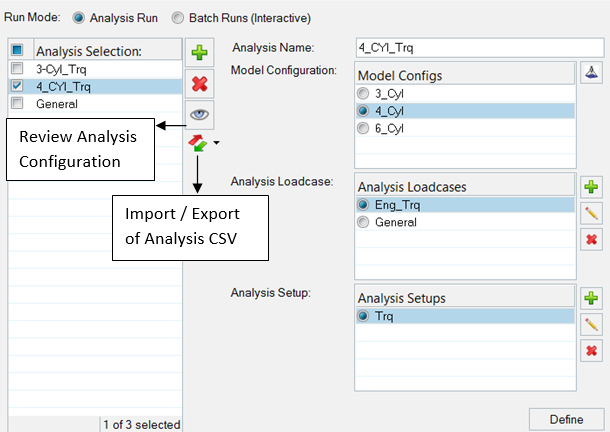Click the eye icon to review analysis configuration
This screenshot has height=432, width=610.
coord(198,114)
